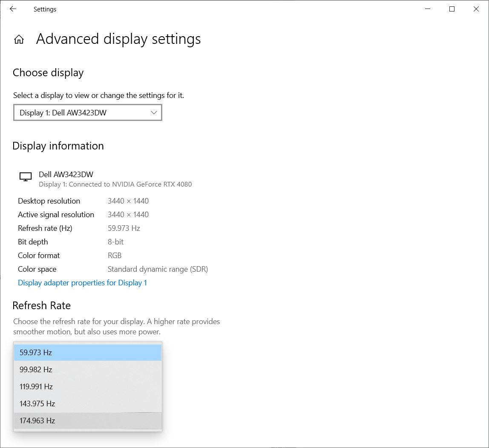The image size is (489, 448).
Task: Click the Color space label
Action: (37, 270)
